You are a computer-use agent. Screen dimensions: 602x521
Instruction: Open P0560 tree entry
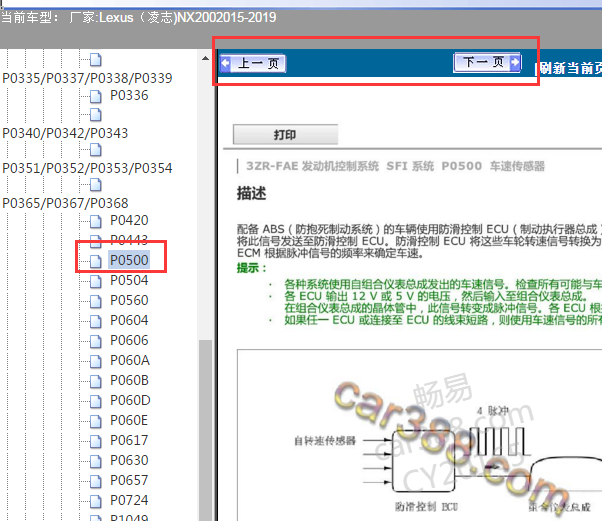point(129,300)
